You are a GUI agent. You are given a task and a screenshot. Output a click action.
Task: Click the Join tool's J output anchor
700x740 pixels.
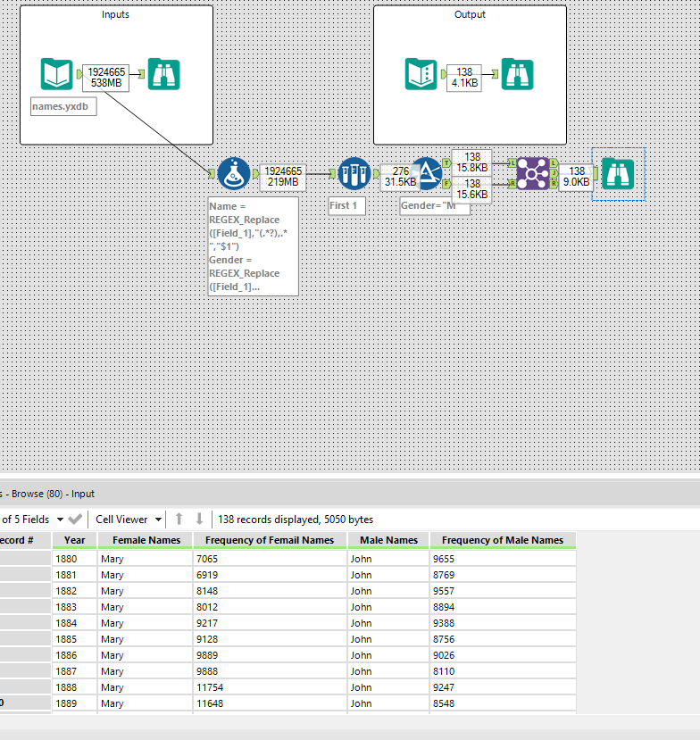click(554, 173)
